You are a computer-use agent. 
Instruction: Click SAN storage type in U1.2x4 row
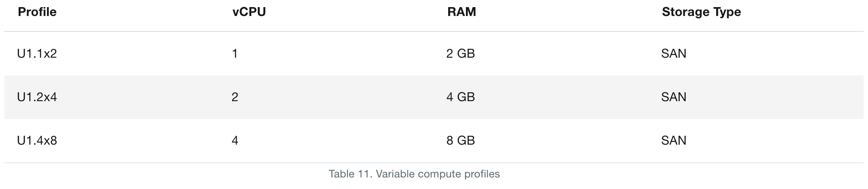674,97
